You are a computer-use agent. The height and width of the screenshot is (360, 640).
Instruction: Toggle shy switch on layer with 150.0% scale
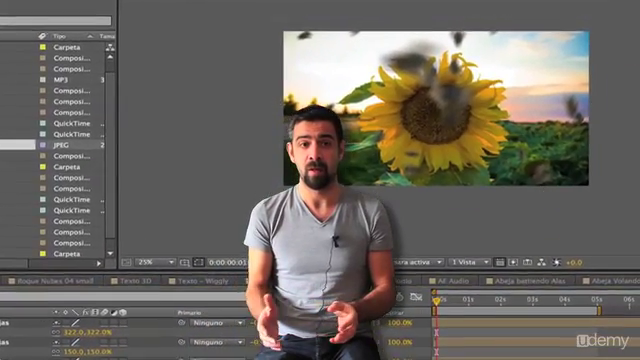pyautogui.click(x=56, y=342)
